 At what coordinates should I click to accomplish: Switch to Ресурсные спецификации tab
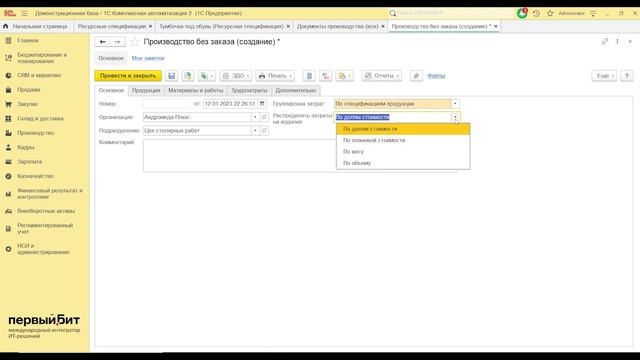point(111,26)
